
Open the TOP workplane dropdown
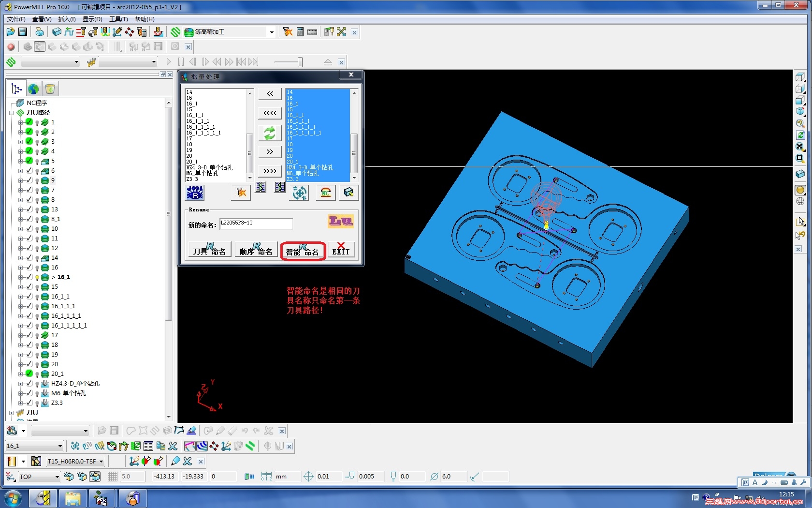pyautogui.click(x=57, y=477)
